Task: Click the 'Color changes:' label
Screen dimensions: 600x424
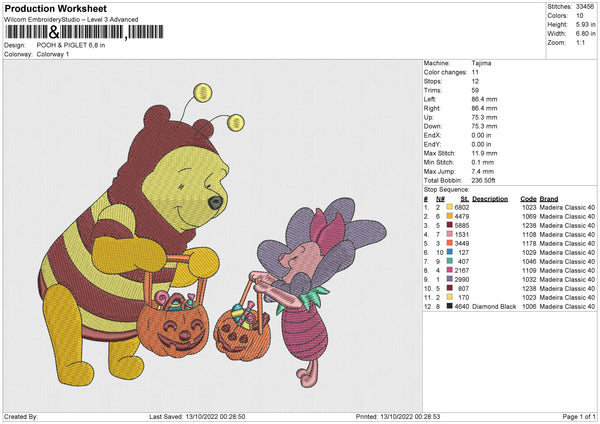Action: 445,72
